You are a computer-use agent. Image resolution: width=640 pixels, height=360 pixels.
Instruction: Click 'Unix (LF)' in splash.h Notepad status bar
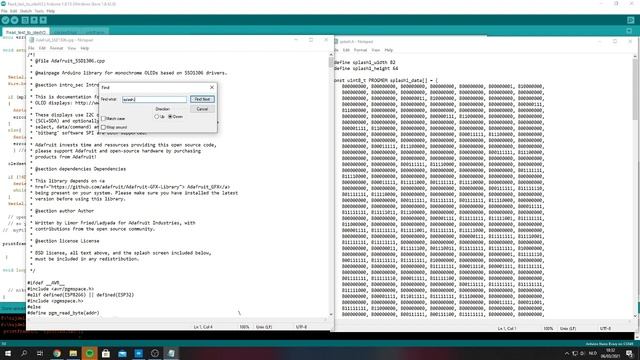point(568,328)
